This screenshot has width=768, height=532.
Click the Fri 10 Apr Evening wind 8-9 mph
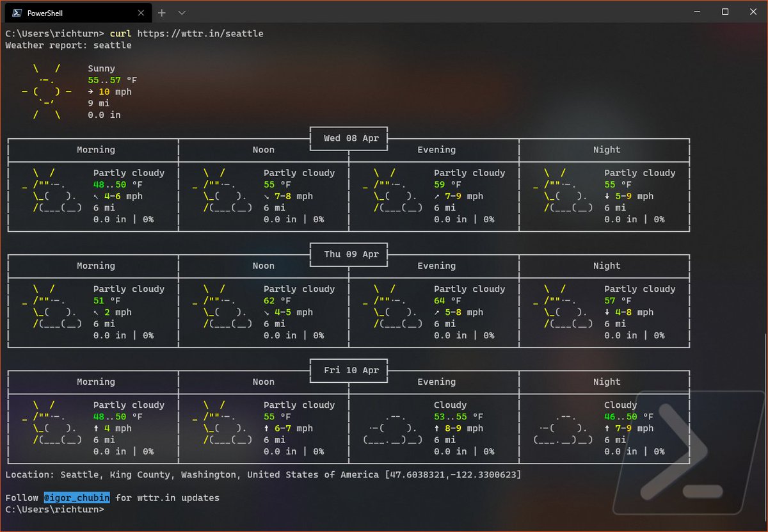pos(459,428)
